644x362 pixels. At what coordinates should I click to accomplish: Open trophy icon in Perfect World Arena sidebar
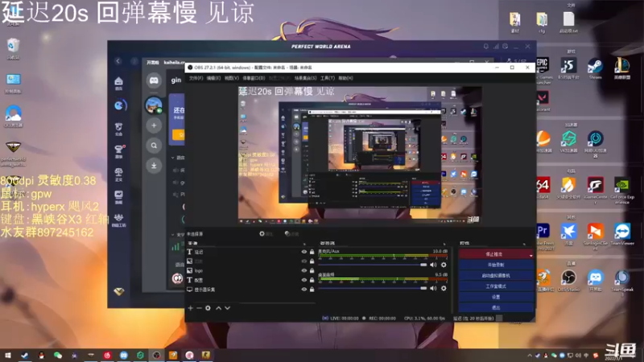point(118,151)
